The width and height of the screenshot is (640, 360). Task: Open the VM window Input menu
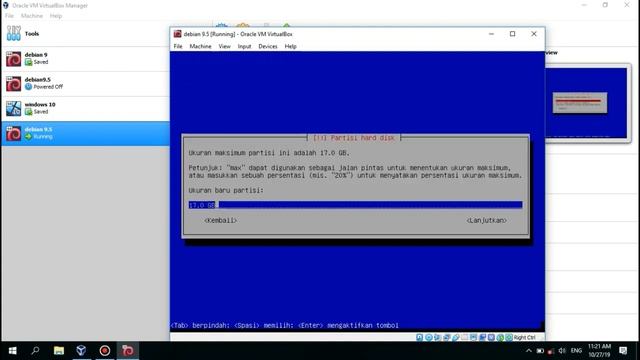click(x=244, y=47)
